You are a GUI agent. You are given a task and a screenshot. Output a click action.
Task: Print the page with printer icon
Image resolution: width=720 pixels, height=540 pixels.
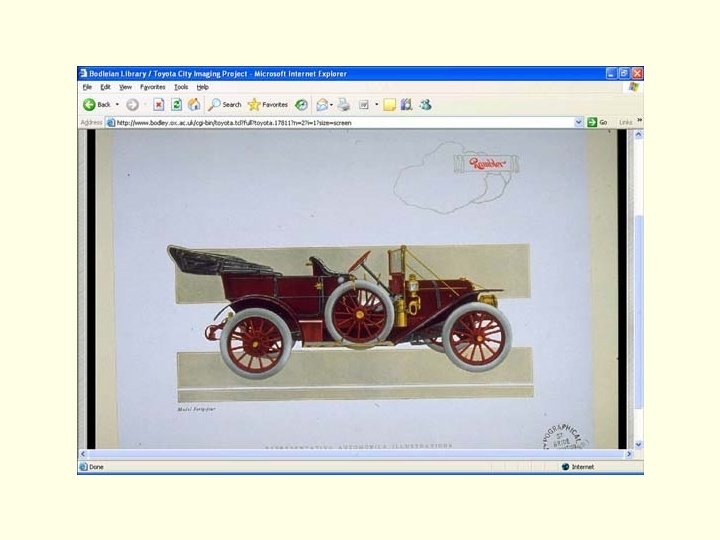pos(343,105)
